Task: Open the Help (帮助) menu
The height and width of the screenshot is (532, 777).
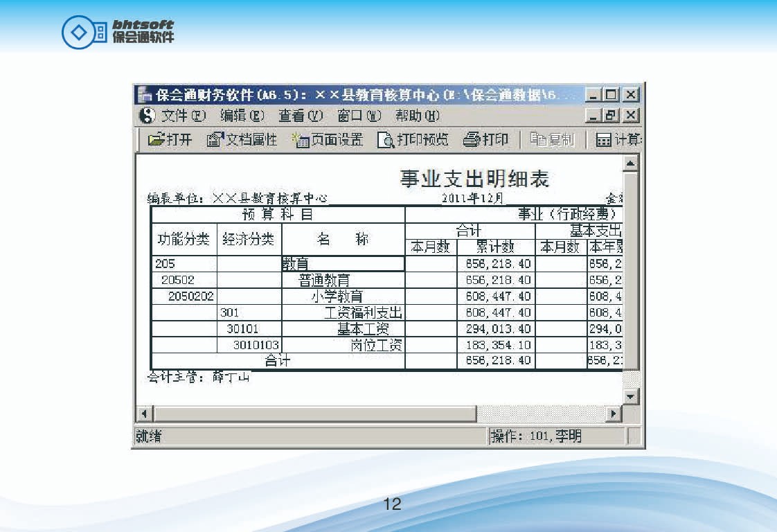Action: [418, 116]
